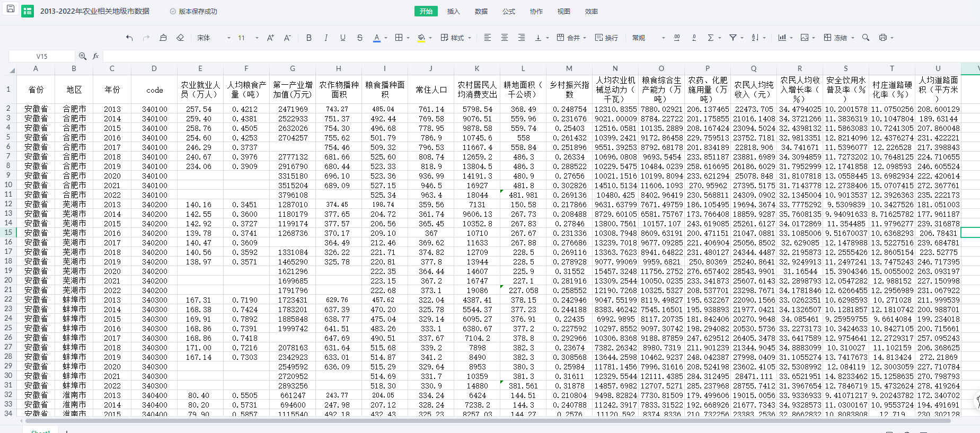This screenshot has height=433, width=980.
Task: Toggle bold formatting
Action: (309, 38)
